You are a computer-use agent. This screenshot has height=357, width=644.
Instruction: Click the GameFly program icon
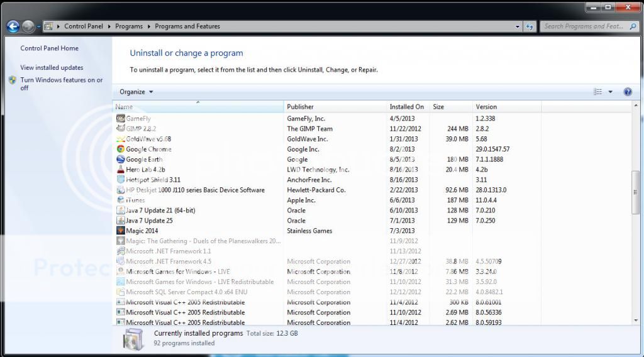pos(120,119)
